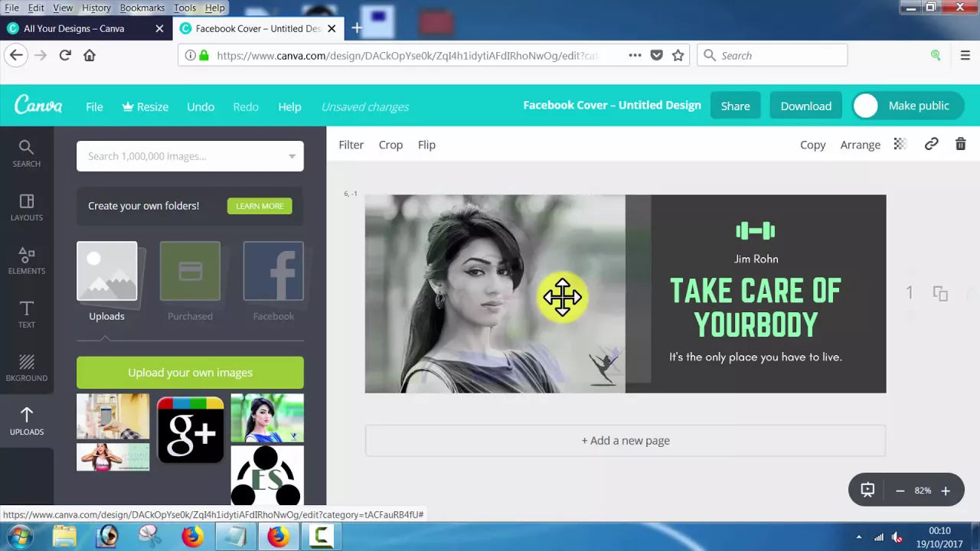Click Learn More button
This screenshot has width=980, height=551.
[260, 206]
